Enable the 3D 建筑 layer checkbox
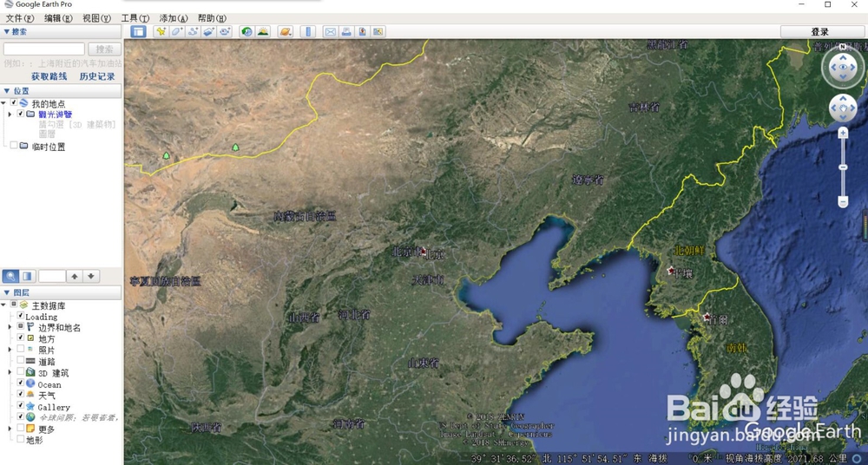868x465 pixels. (x=21, y=372)
